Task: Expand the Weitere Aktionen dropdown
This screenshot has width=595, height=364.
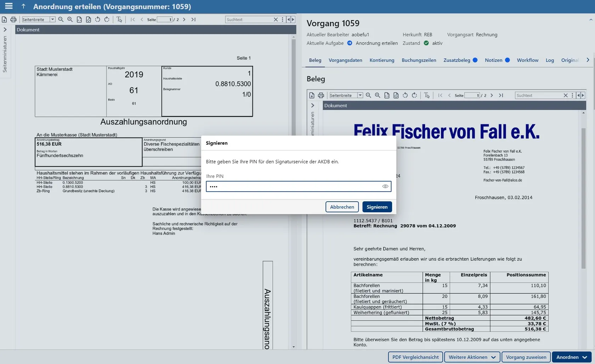Action: tap(472, 357)
